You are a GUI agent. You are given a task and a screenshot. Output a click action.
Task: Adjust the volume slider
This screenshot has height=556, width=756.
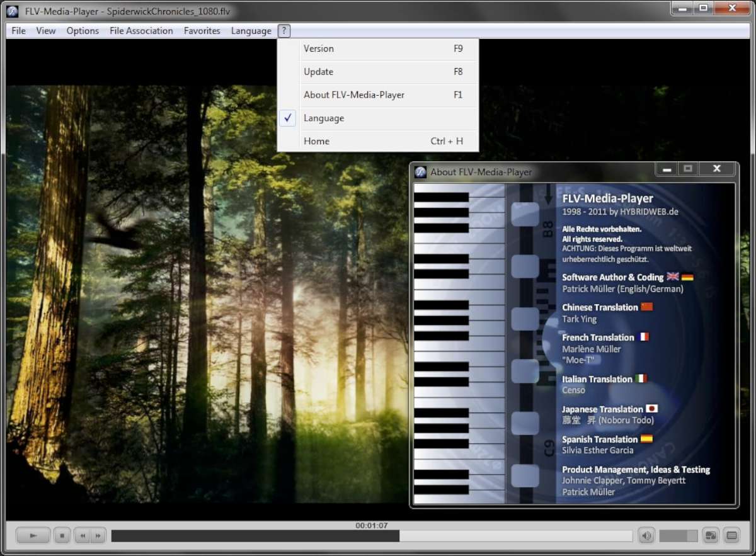pyautogui.click(x=678, y=536)
